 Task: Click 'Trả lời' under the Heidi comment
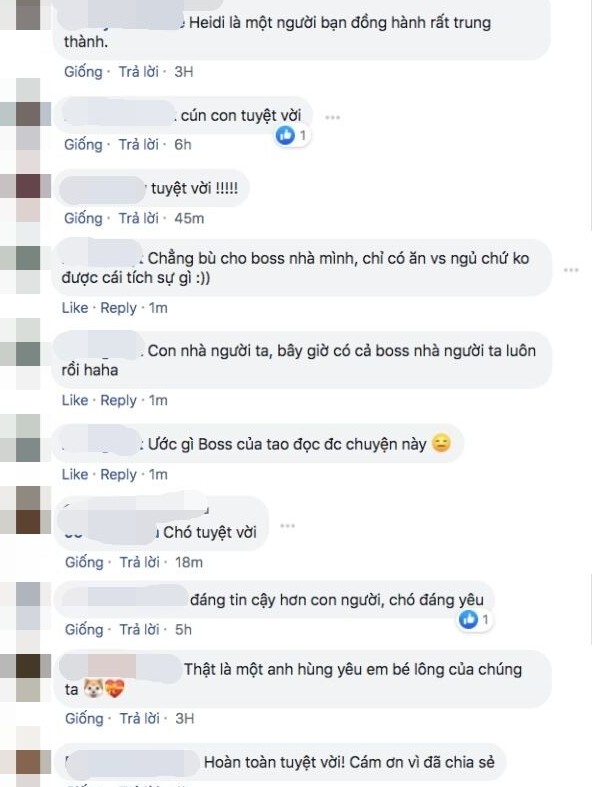click(139, 72)
